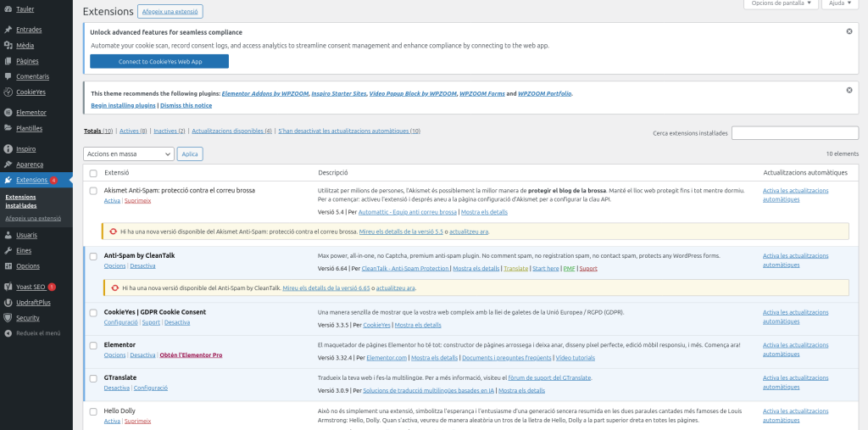868x430 pixels.
Task: Open the Tauler dashboard icon in sidebar
Action: tap(8, 8)
